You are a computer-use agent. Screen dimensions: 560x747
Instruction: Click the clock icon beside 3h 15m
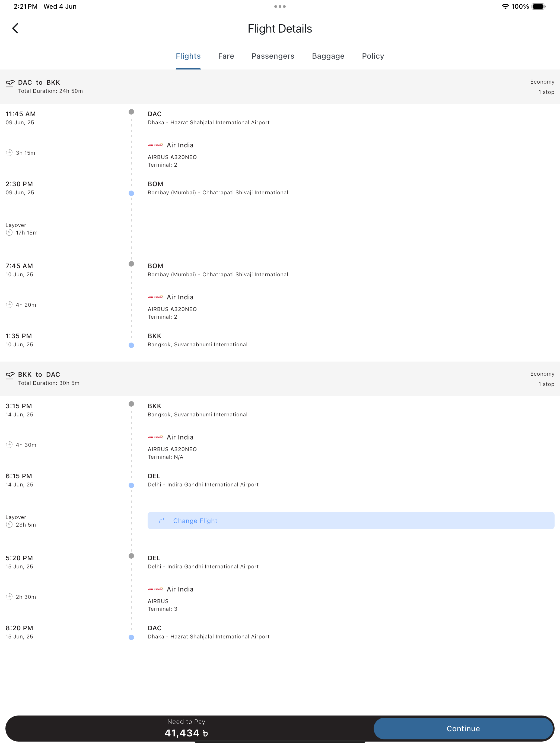[x=9, y=153]
